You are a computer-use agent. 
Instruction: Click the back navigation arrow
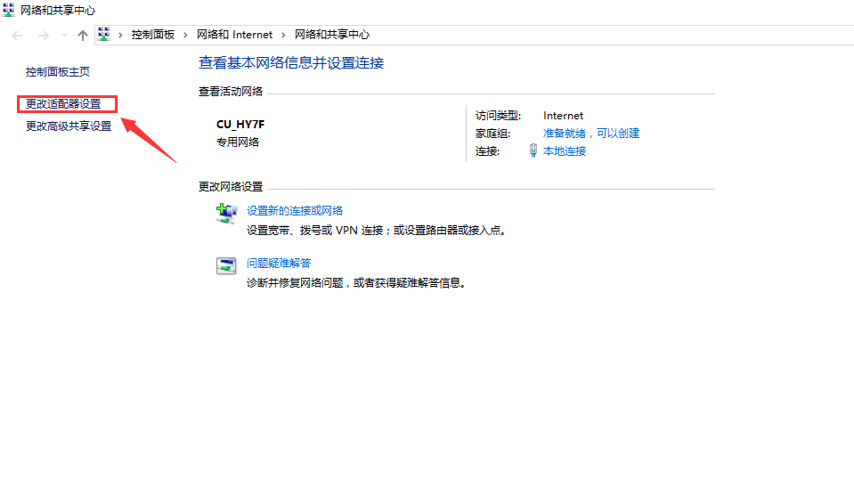17,36
